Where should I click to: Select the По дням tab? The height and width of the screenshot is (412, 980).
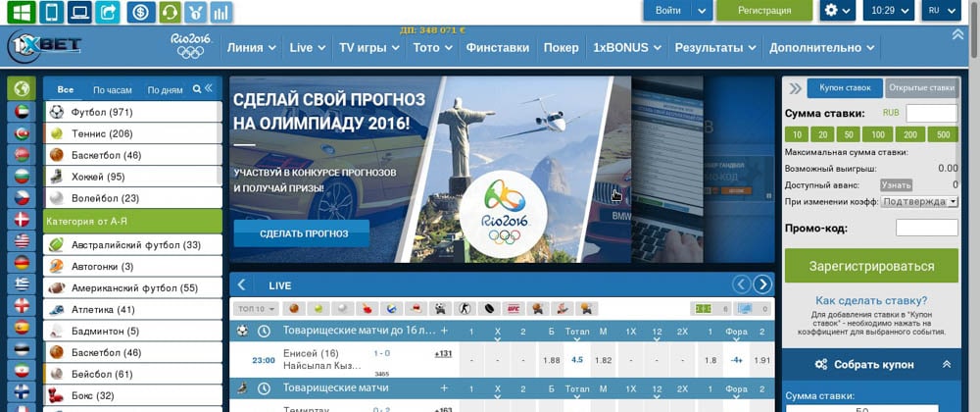pos(165,90)
